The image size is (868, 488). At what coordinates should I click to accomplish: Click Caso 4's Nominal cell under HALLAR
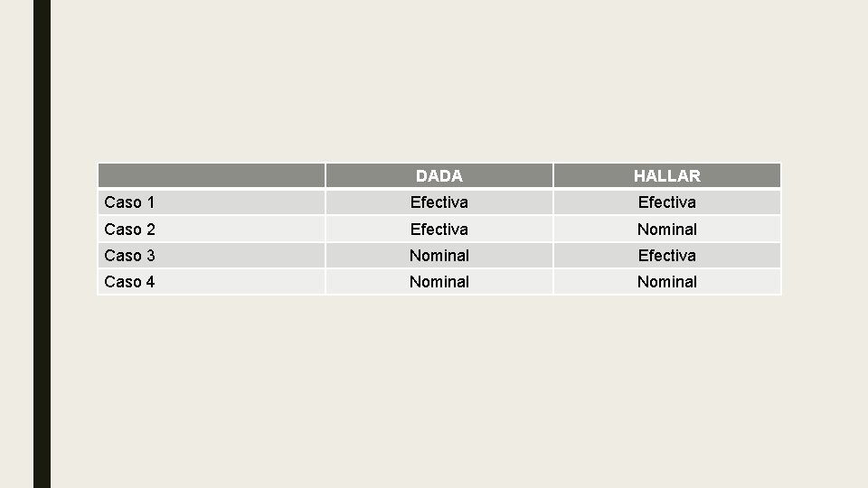(x=667, y=282)
